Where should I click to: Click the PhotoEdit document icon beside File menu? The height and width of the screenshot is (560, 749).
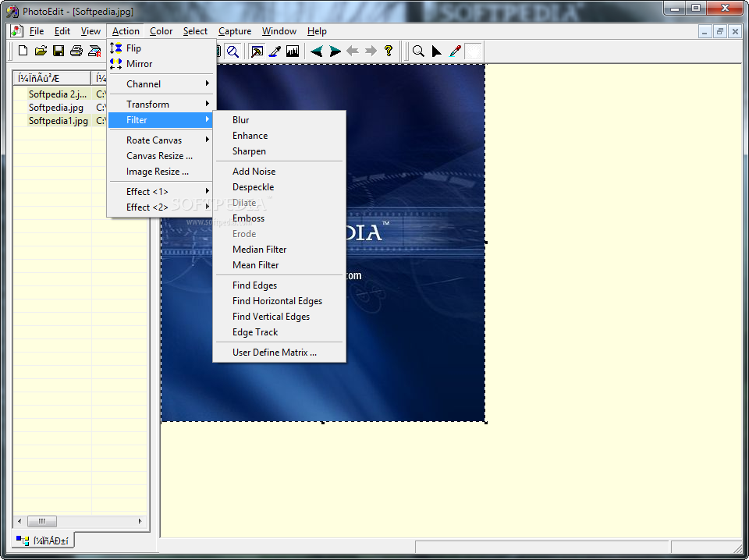(x=17, y=31)
